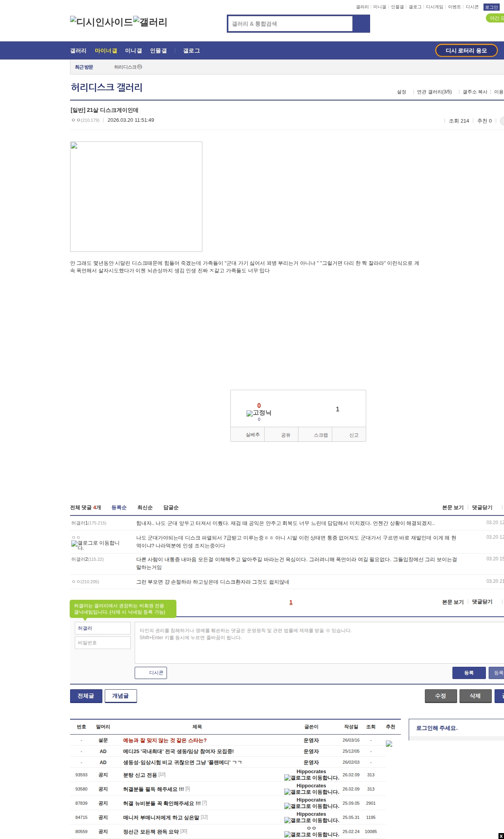Click the 수정 button to edit the post

pos(441,696)
